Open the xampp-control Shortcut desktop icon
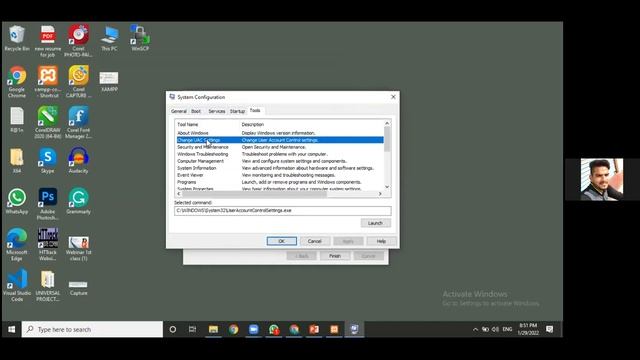640x360 pixels. click(48, 82)
